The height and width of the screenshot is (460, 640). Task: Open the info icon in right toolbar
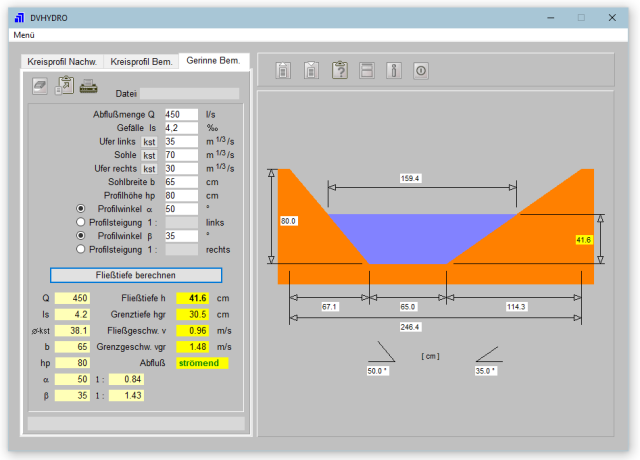tap(394, 70)
